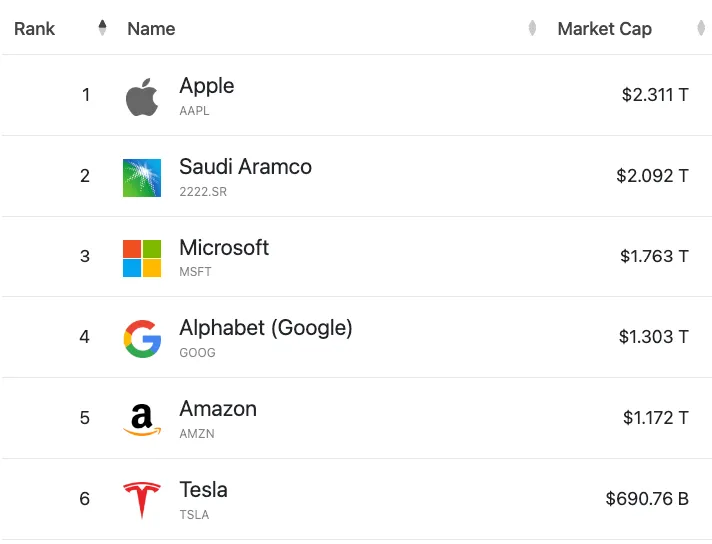This screenshot has width=712, height=544.
Task: Click the Market Cap column header
Action: click(x=604, y=28)
